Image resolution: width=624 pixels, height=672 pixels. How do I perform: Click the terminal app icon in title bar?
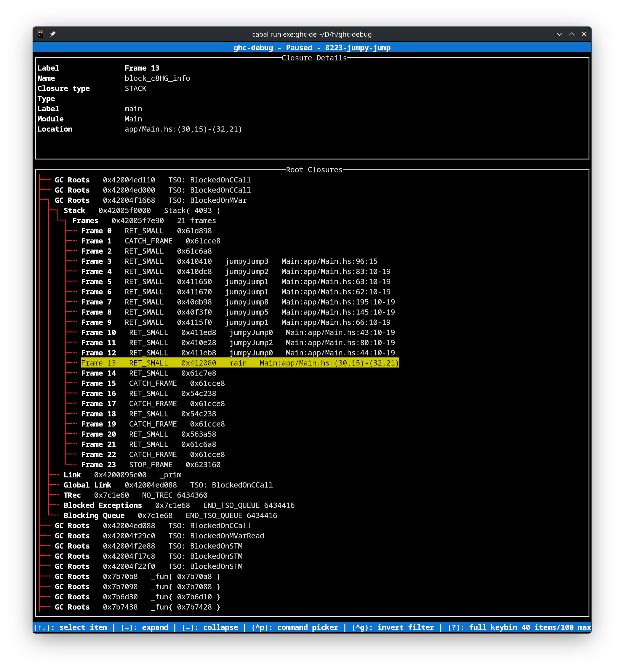(x=40, y=34)
